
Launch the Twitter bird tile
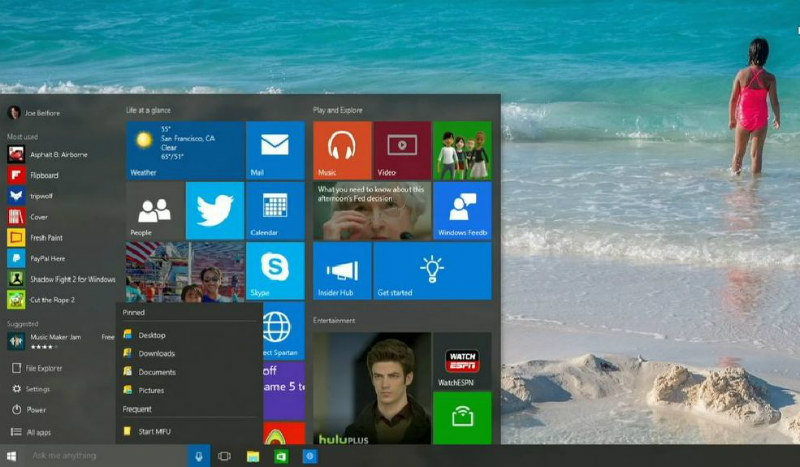tap(215, 210)
